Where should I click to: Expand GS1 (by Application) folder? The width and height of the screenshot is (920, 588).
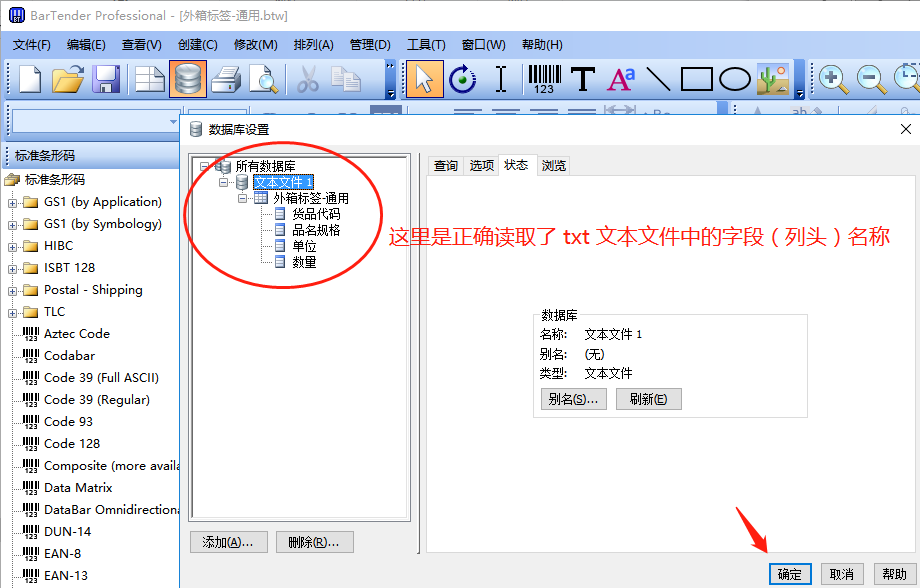[12, 203]
